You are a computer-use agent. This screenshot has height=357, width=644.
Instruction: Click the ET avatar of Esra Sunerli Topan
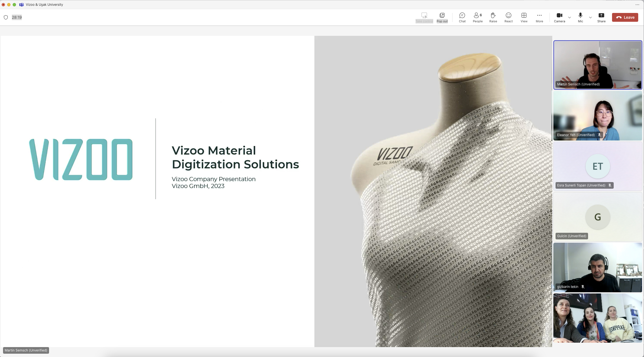pos(597,166)
